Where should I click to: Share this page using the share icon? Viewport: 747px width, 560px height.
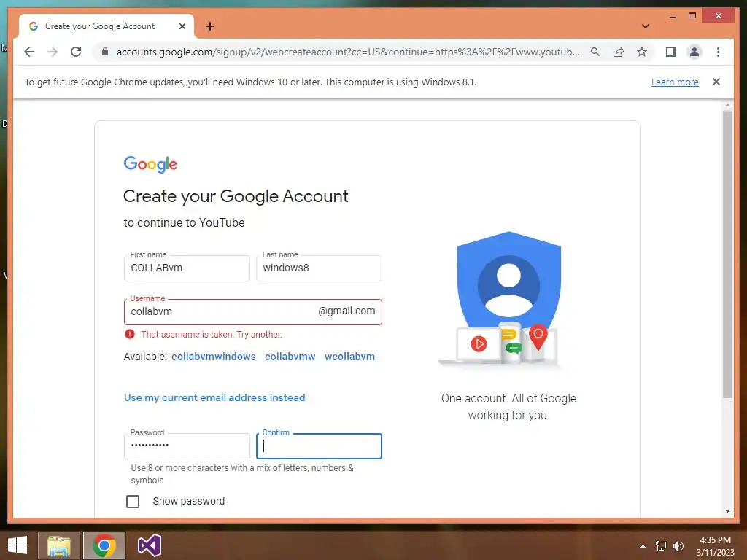pyautogui.click(x=619, y=52)
